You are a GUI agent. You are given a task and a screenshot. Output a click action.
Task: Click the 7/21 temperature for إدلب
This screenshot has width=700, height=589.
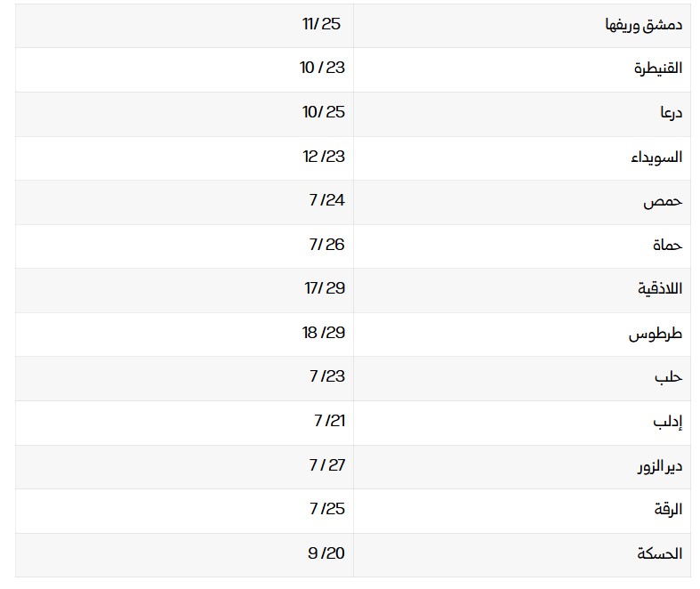[x=328, y=421]
